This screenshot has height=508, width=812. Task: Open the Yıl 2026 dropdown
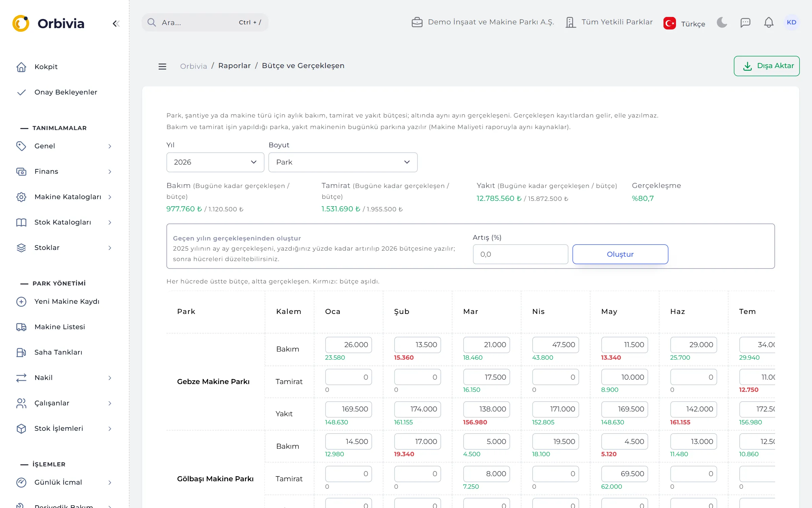tap(215, 162)
